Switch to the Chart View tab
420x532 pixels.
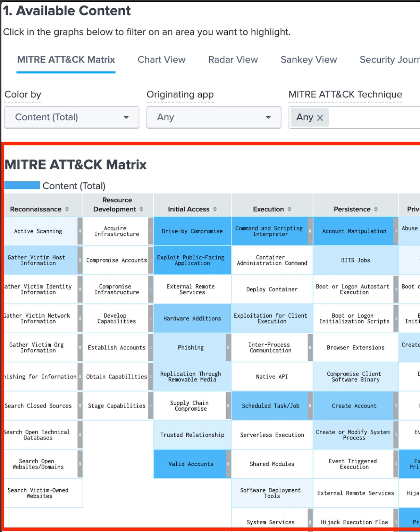[161, 60]
